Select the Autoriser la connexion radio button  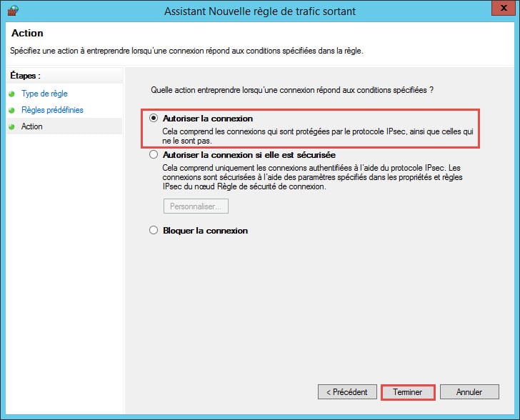coord(154,119)
